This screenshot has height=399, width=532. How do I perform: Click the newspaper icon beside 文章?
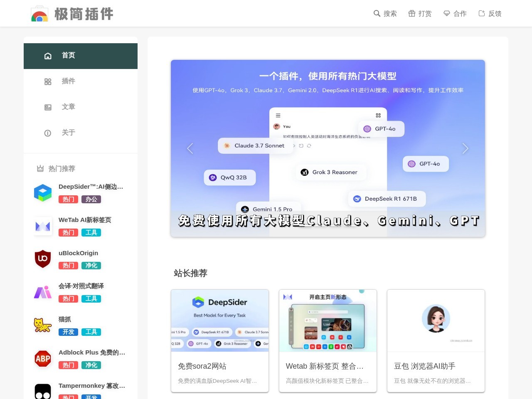(x=48, y=107)
